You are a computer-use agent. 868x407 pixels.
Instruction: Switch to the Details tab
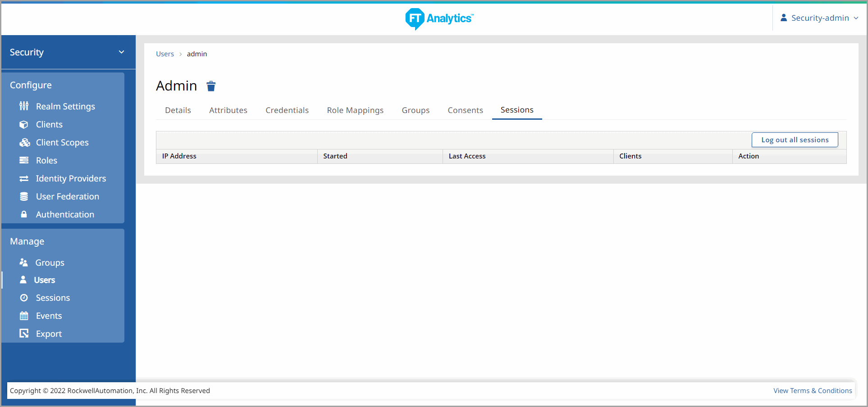pos(178,110)
